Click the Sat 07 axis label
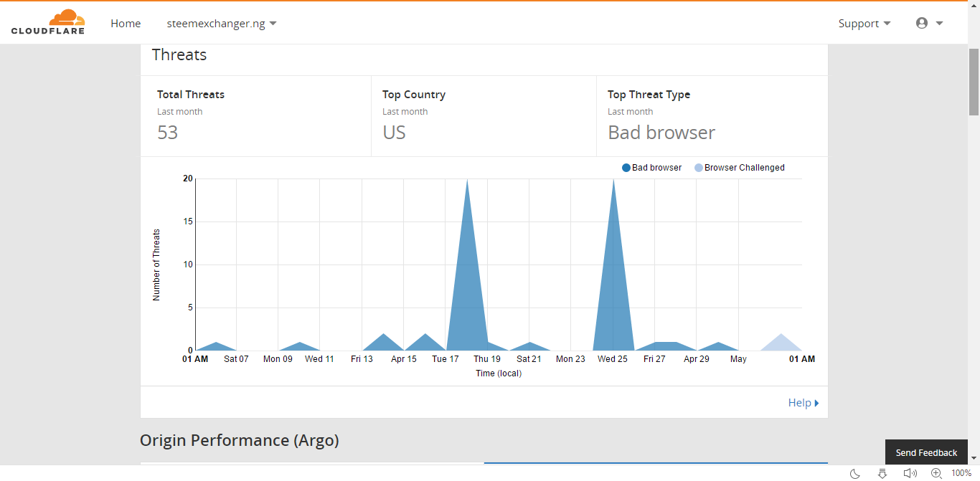 (236, 359)
